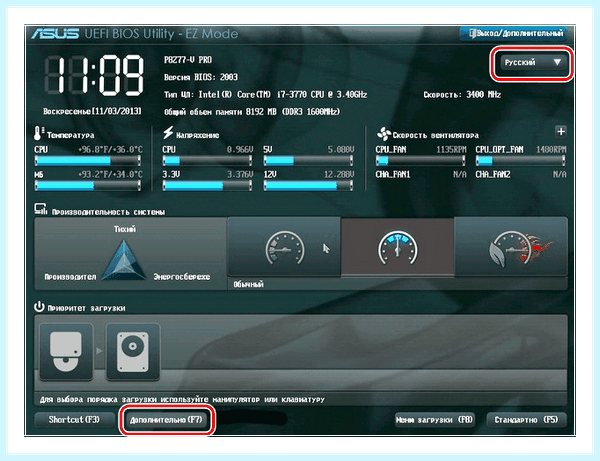Select the normal performance gauge mode
Viewport: 600px width, 461px height.
397,246
